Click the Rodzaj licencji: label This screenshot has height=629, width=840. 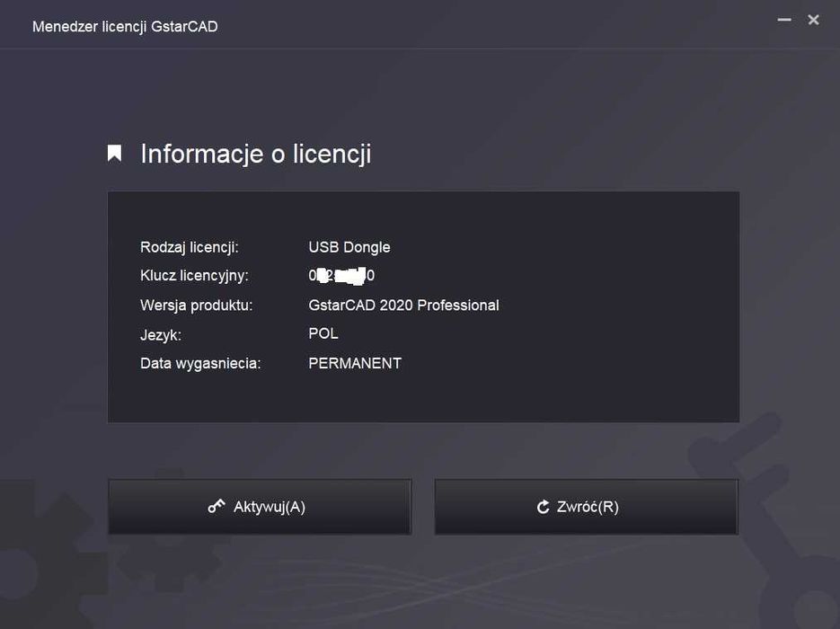(x=189, y=247)
